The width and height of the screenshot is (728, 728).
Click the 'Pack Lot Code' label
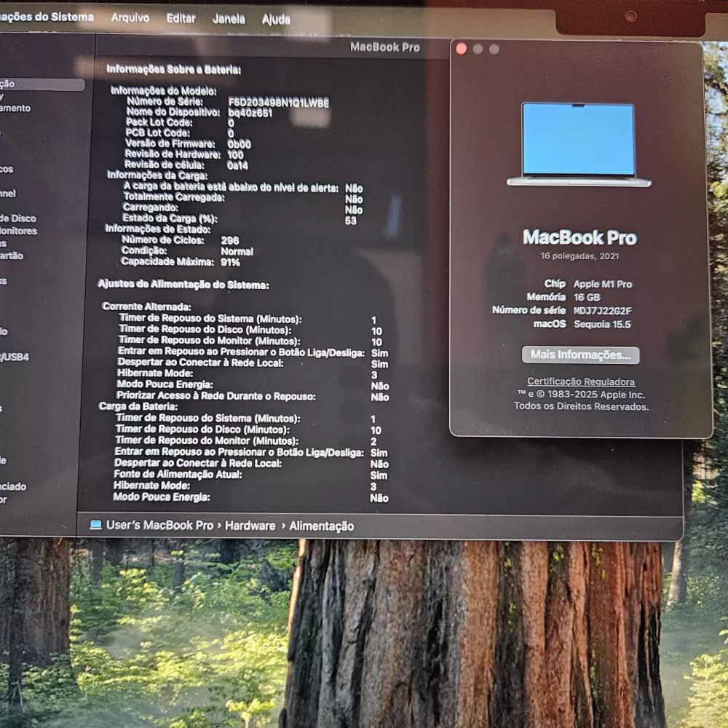(x=159, y=122)
